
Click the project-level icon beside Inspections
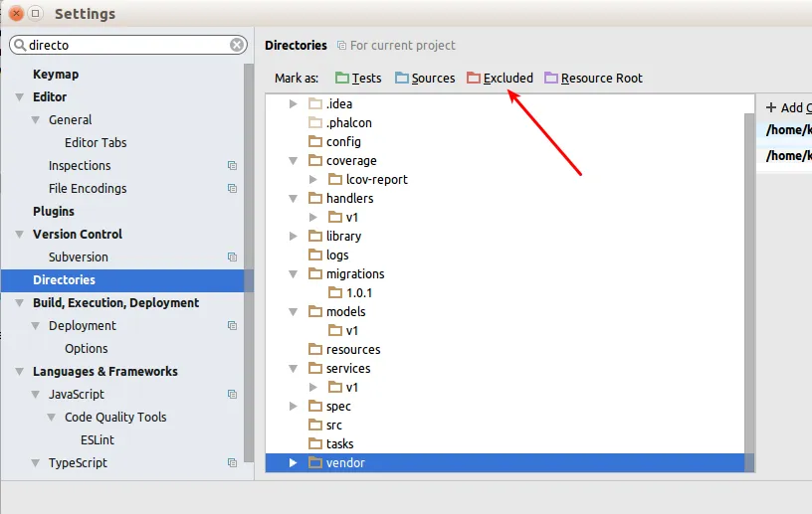pos(232,166)
